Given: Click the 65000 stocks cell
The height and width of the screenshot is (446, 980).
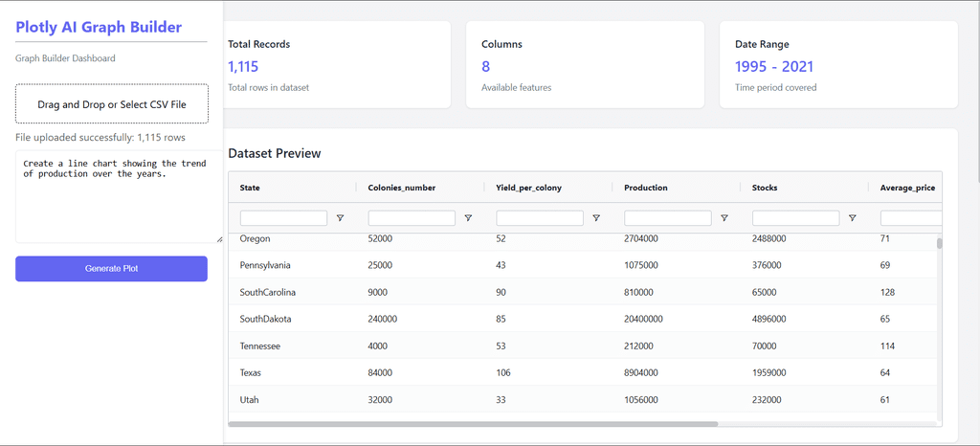Looking at the screenshot, I should 765,292.
